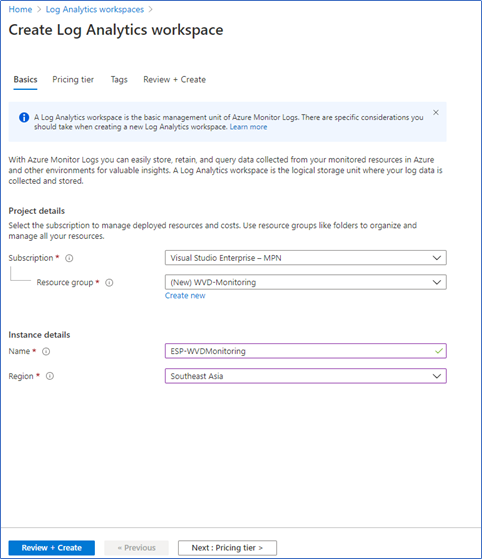This screenshot has width=482, height=559.
Task: Click the ESP-WVDMonitoring name field
Action: (306, 351)
